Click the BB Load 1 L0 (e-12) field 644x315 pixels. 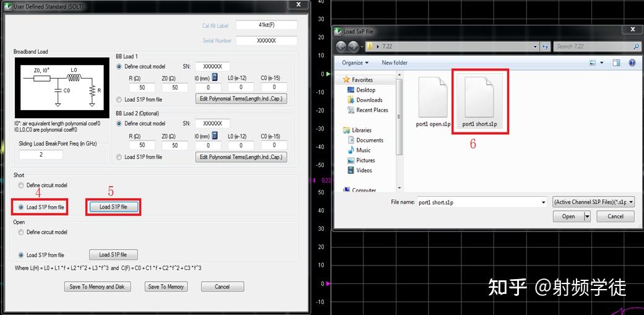tap(241, 87)
